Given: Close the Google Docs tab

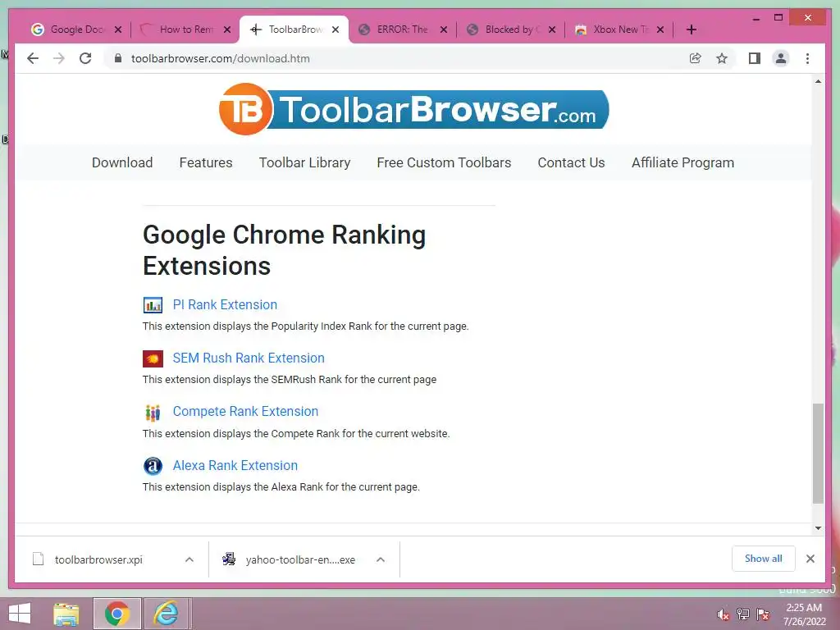Looking at the screenshot, I should click(118, 30).
